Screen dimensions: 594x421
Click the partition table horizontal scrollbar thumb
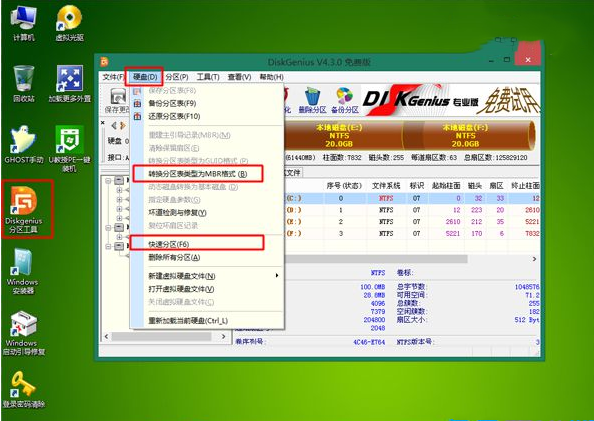tap(376, 259)
